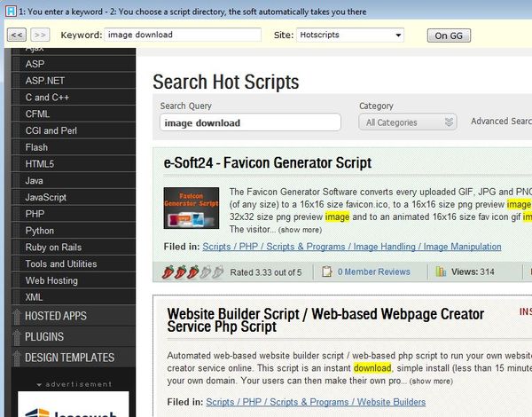Open e-Soft24 Favicon Generator Script title
This screenshot has width=532, height=417.
(268, 162)
